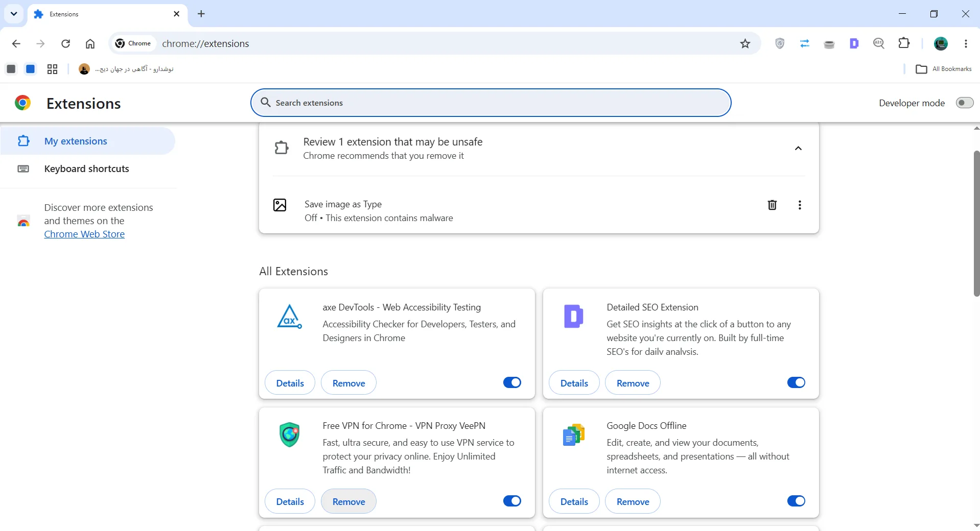Click the Google Docs Offline icon
The height and width of the screenshot is (531, 980).
pyautogui.click(x=573, y=435)
